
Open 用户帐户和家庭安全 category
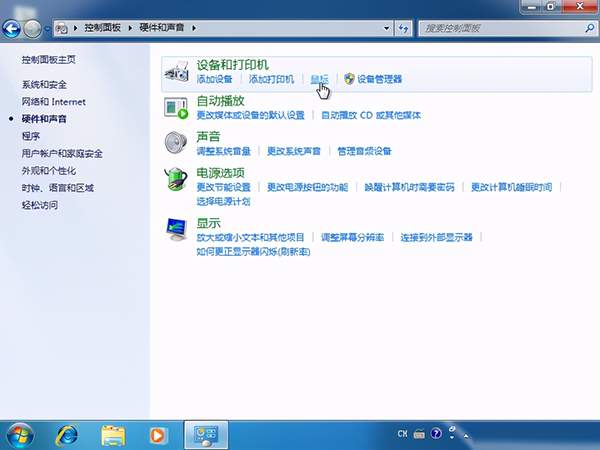62,153
